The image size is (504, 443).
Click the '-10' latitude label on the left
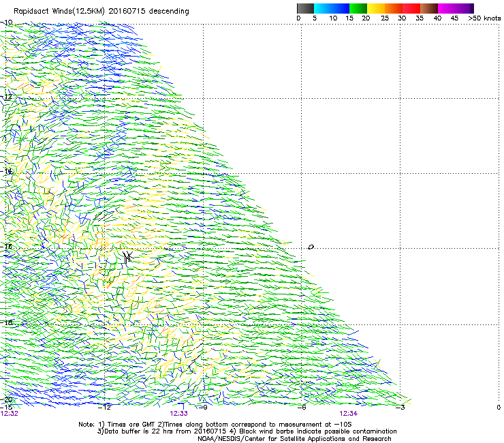click(6, 22)
